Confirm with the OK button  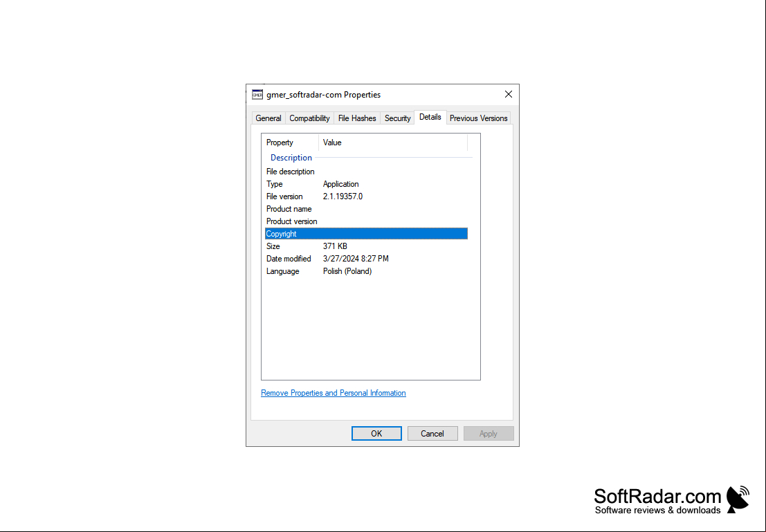tap(376, 433)
